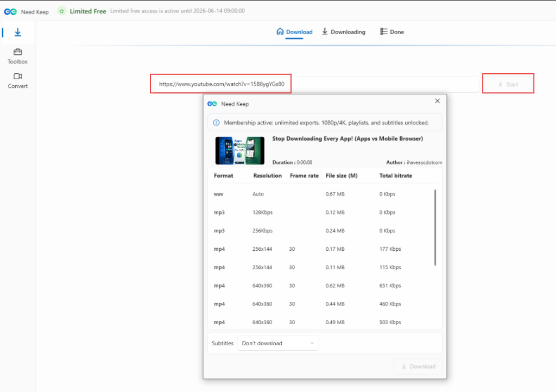Open the Toolbox sidebar item
Viewport: 556px width, 392px height.
click(18, 56)
